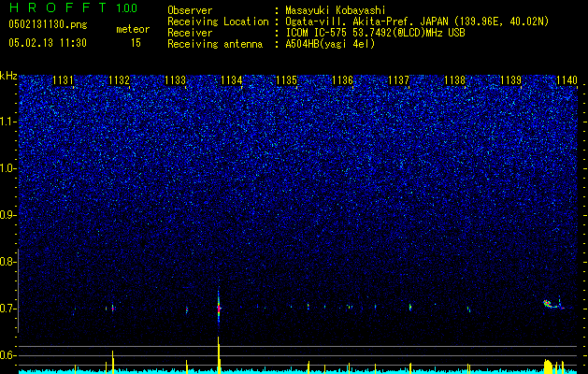Click the yellow intensity block near 1140
588x374 pixels.
[x=548, y=367]
